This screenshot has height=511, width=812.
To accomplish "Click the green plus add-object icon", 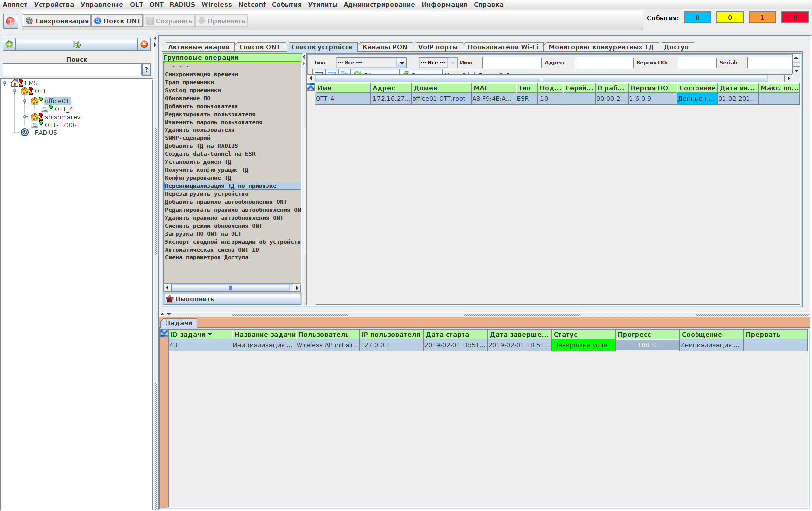I will (x=9, y=44).
